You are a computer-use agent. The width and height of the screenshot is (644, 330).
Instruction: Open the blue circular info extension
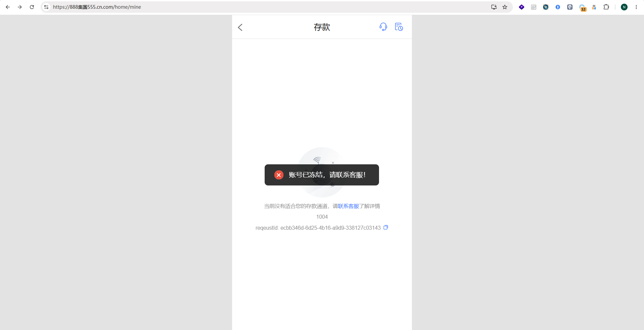coord(558,7)
